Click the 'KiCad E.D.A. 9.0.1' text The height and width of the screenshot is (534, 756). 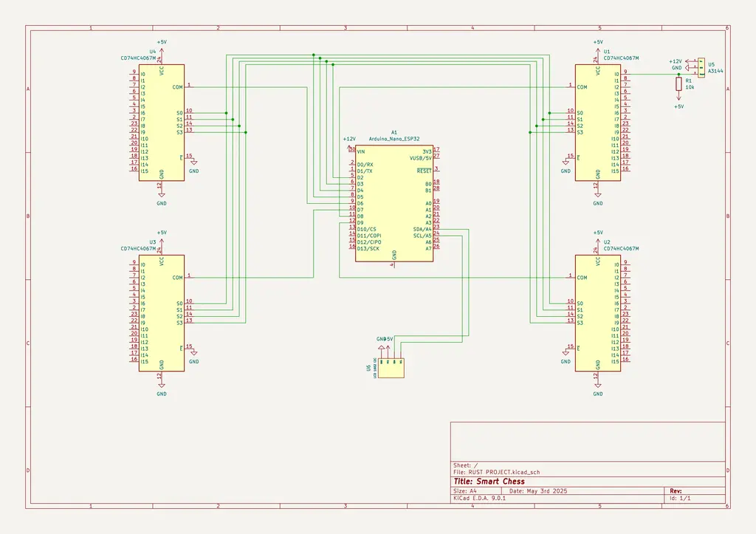pyautogui.click(x=480, y=498)
